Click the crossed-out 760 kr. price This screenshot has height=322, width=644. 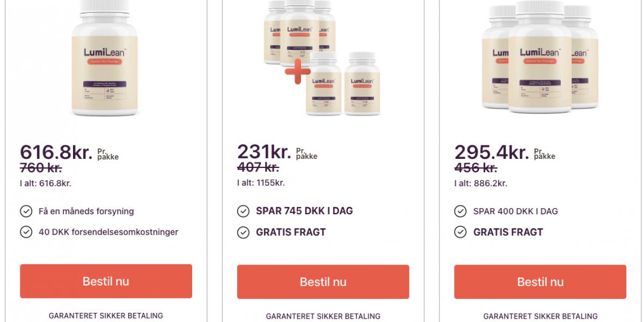coord(41,168)
